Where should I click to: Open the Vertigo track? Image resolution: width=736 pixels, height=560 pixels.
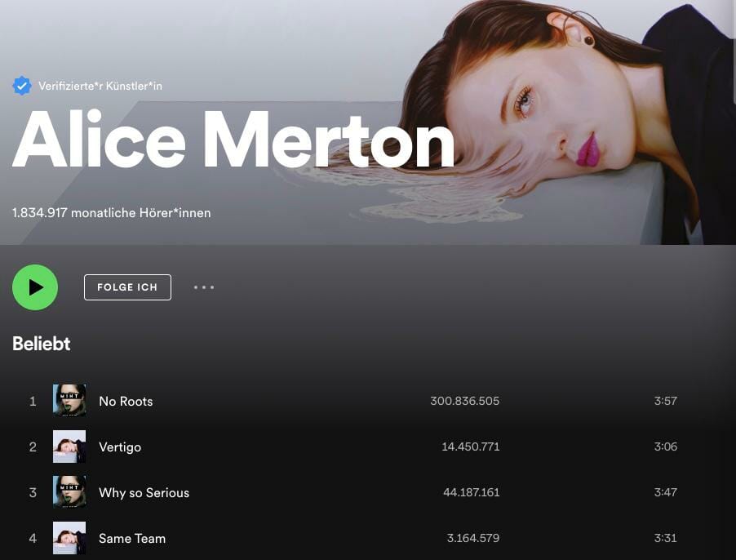pos(120,447)
